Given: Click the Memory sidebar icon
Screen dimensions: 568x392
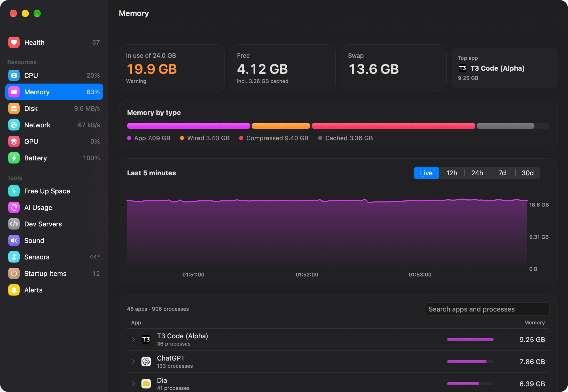Looking at the screenshot, I should pyautogui.click(x=14, y=92).
